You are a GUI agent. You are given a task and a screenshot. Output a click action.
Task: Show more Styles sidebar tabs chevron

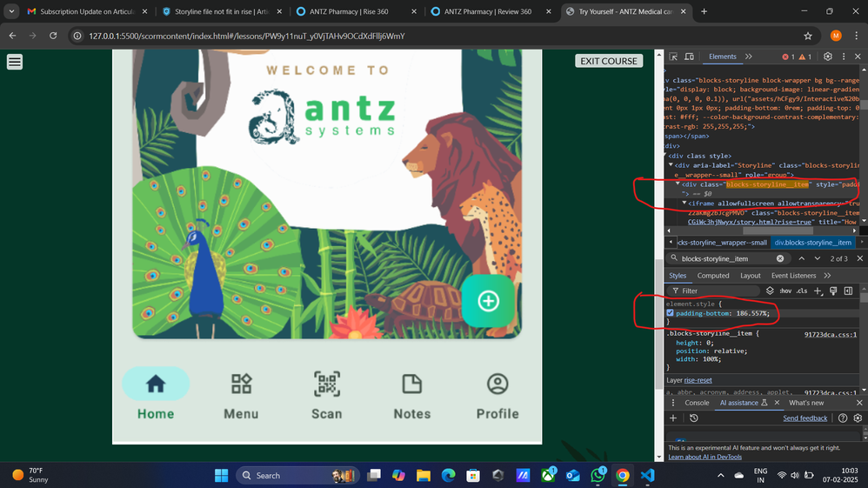(x=827, y=275)
